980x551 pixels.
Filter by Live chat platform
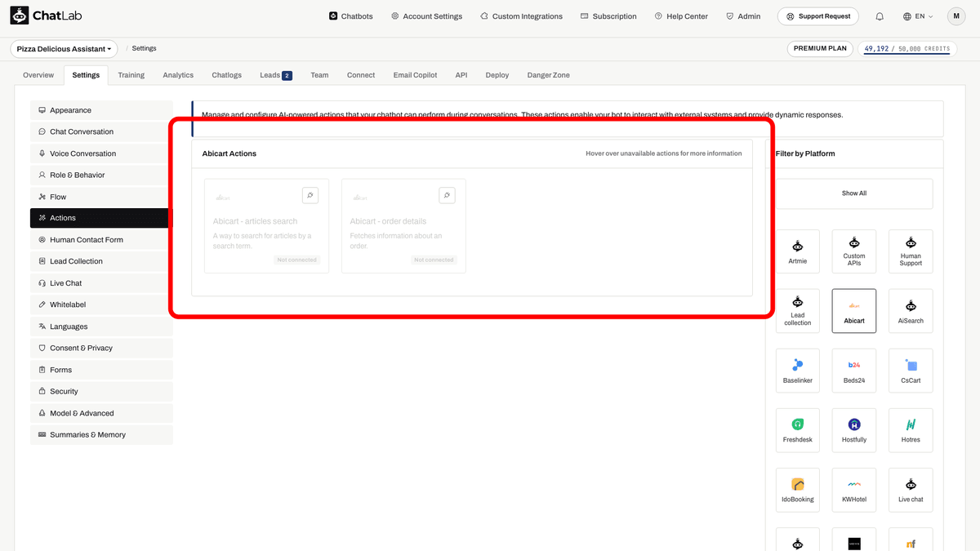(x=911, y=490)
